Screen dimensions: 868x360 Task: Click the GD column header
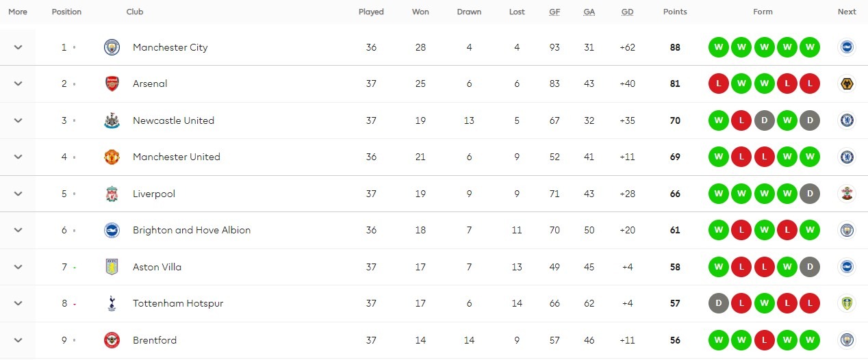[627, 12]
